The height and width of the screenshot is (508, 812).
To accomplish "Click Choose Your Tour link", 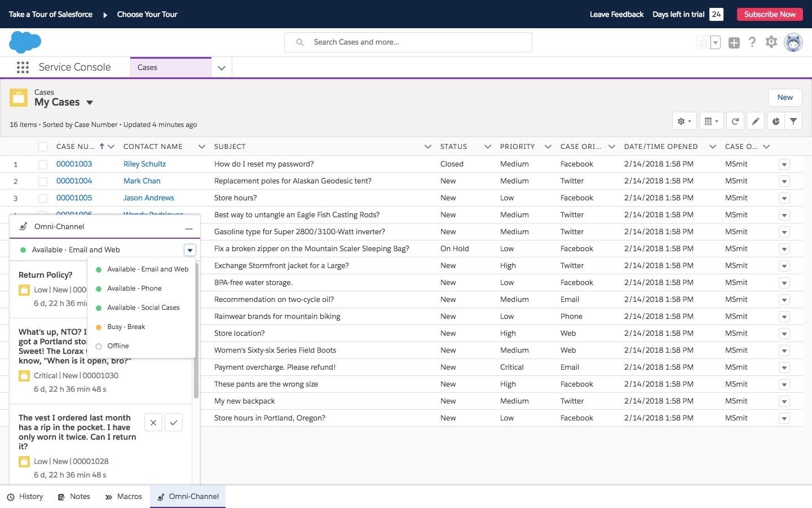I will tap(147, 15).
